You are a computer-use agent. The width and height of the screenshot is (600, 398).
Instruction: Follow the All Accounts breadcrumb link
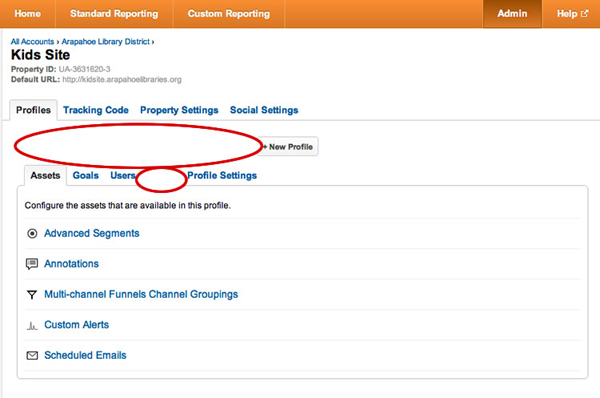click(33, 42)
